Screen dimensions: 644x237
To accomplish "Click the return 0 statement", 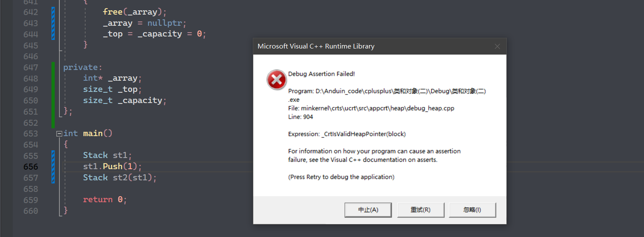I will pos(105,200).
